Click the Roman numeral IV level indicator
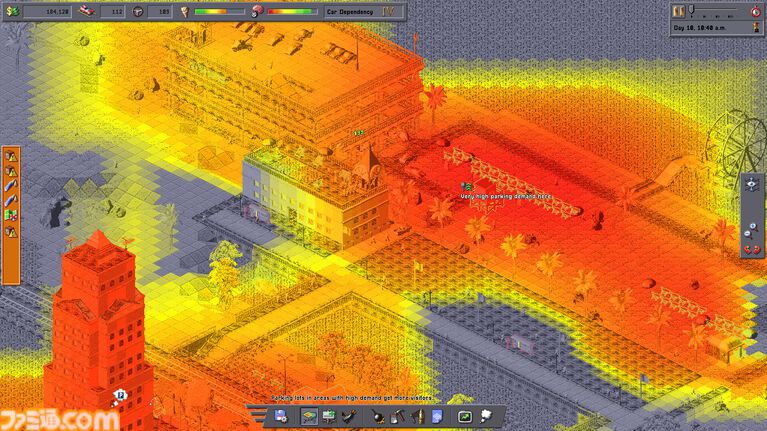Image resolution: width=767 pixels, height=431 pixels. [388, 11]
